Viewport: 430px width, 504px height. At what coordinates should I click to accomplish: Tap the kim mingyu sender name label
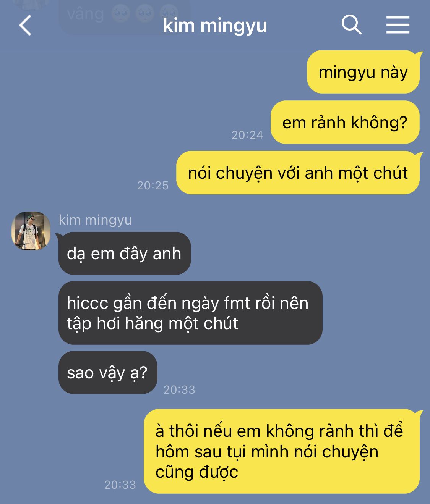point(96,220)
